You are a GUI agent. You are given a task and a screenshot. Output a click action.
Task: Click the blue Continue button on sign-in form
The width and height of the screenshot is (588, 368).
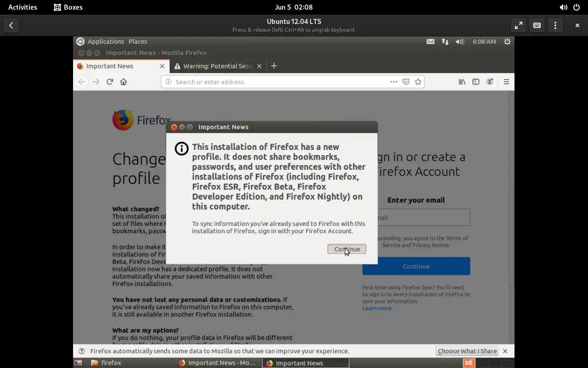(x=416, y=266)
